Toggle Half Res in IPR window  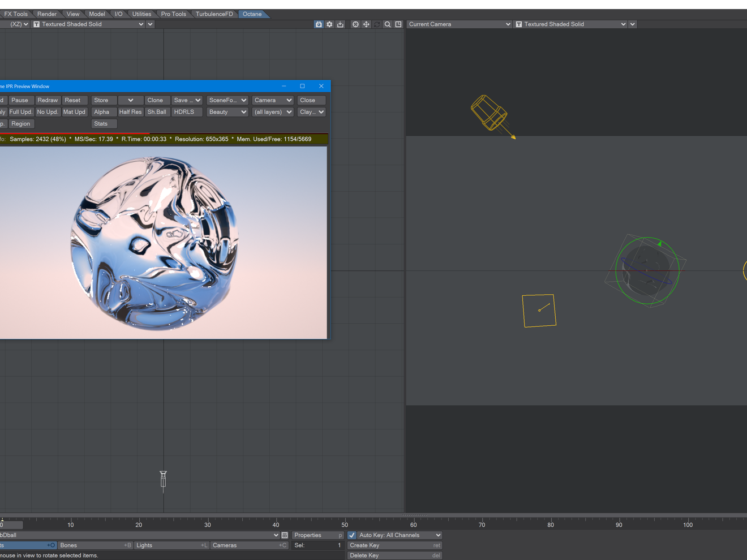[130, 112]
